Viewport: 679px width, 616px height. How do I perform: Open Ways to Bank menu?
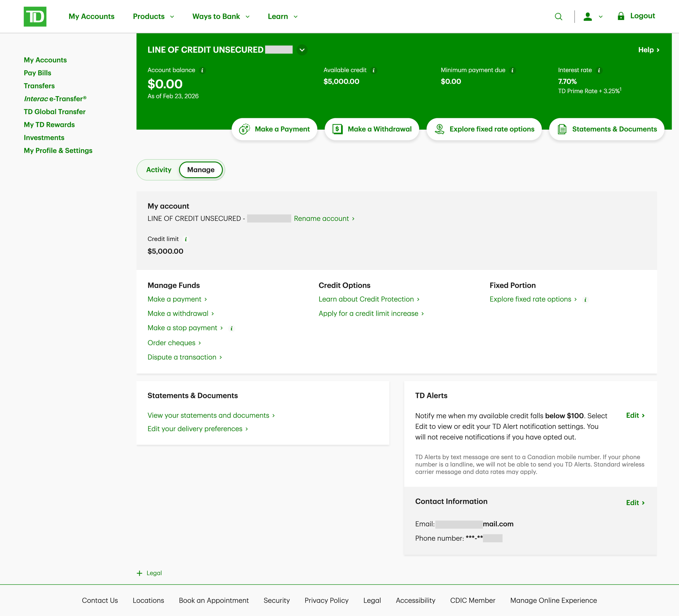click(221, 17)
